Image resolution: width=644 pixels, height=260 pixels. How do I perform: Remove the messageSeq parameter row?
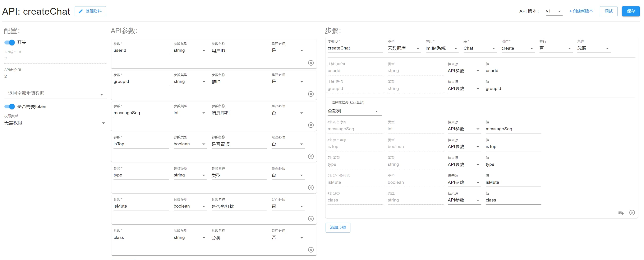point(310,125)
